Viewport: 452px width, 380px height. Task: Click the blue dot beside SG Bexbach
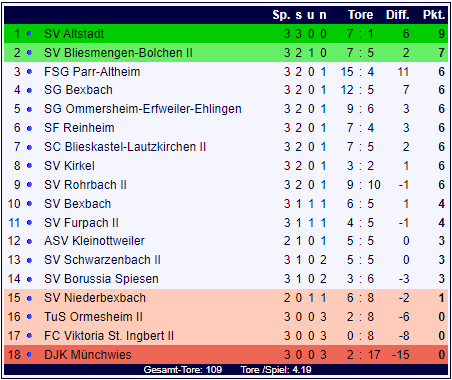pyautogui.click(x=29, y=90)
